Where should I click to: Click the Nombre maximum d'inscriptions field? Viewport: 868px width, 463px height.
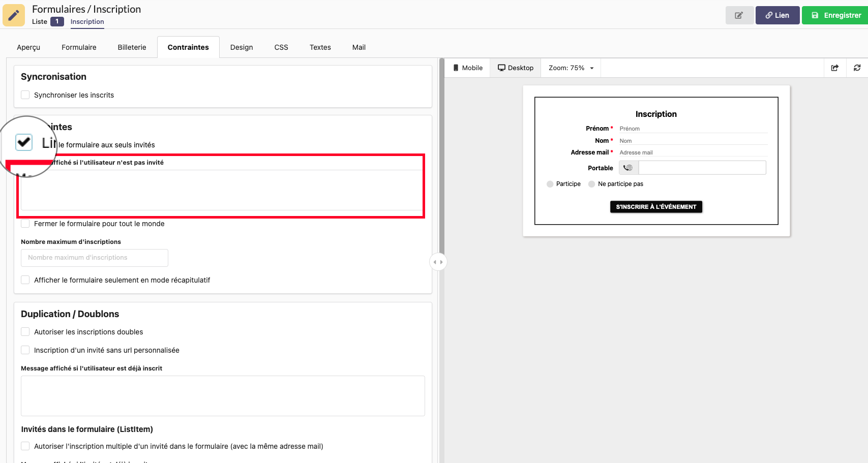95,258
